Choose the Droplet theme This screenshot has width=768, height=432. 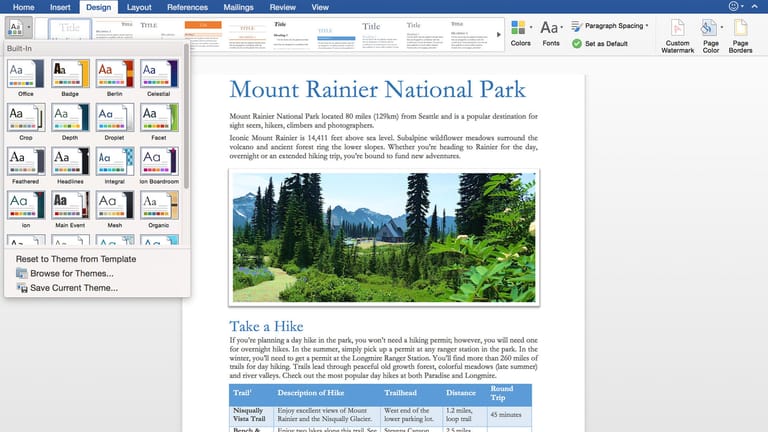(x=115, y=121)
